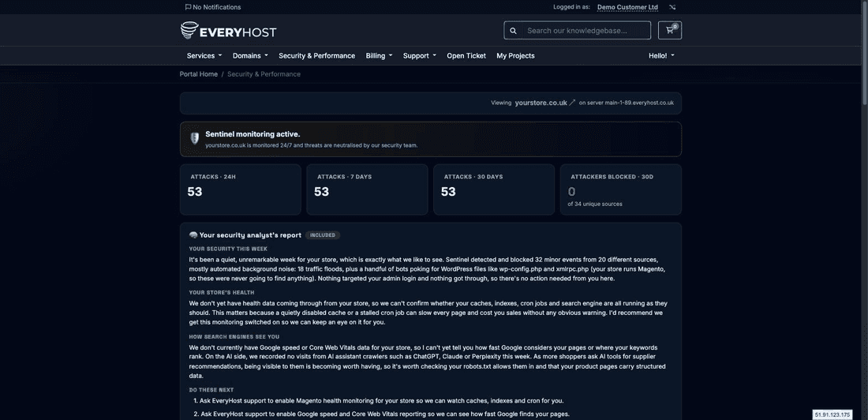Expand the Domains dropdown menu
The width and height of the screenshot is (868, 420).
250,55
